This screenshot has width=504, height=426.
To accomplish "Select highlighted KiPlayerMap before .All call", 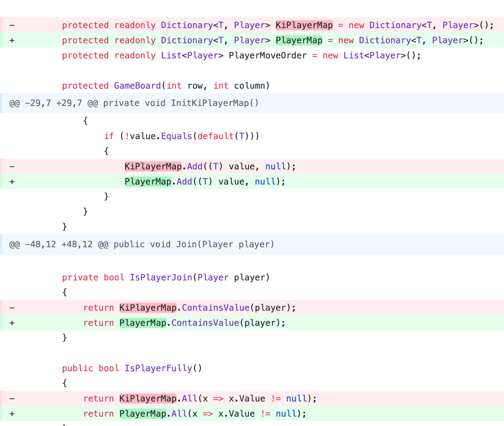I will click(148, 399).
